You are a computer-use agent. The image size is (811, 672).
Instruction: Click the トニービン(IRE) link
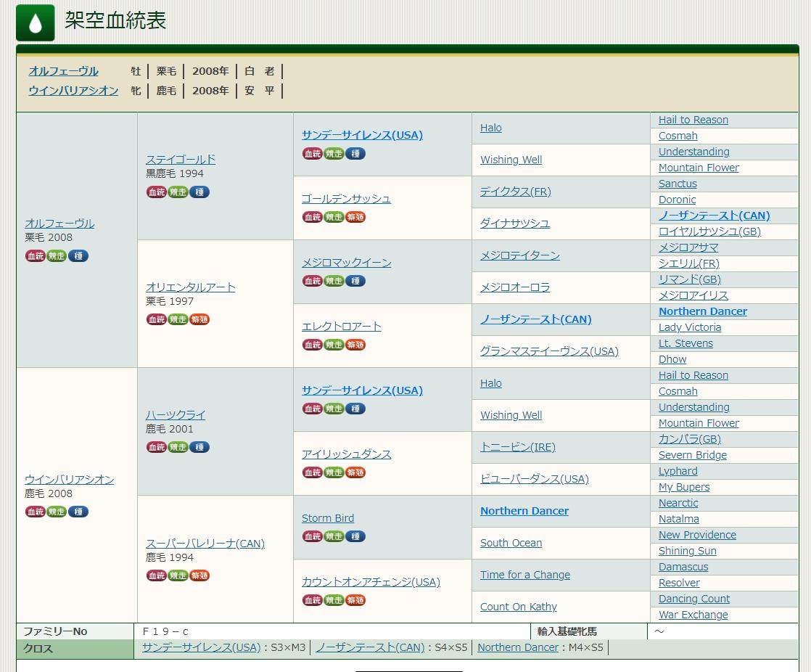[x=517, y=447]
